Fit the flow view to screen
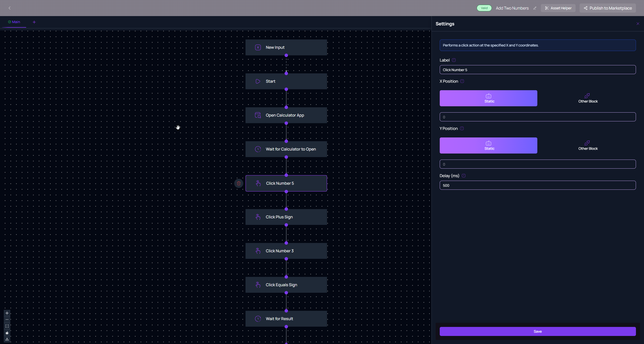Viewport: 644px width, 344px height. (x=7, y=326)
